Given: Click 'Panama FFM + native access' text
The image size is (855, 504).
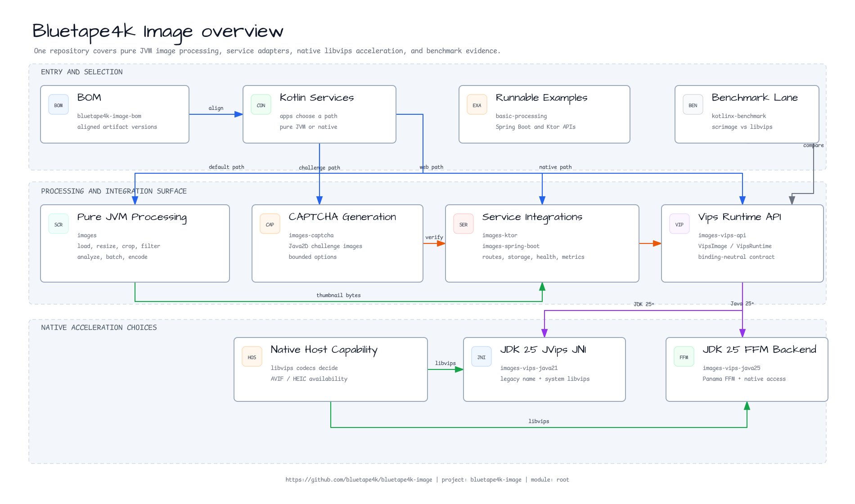Looking at the screenshot, I should point(744,379).
